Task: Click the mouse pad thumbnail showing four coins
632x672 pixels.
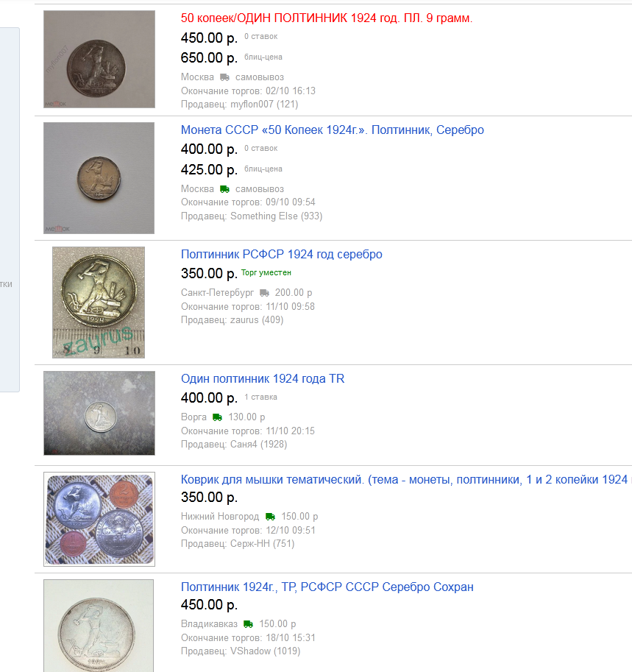Action: [99, 519]
